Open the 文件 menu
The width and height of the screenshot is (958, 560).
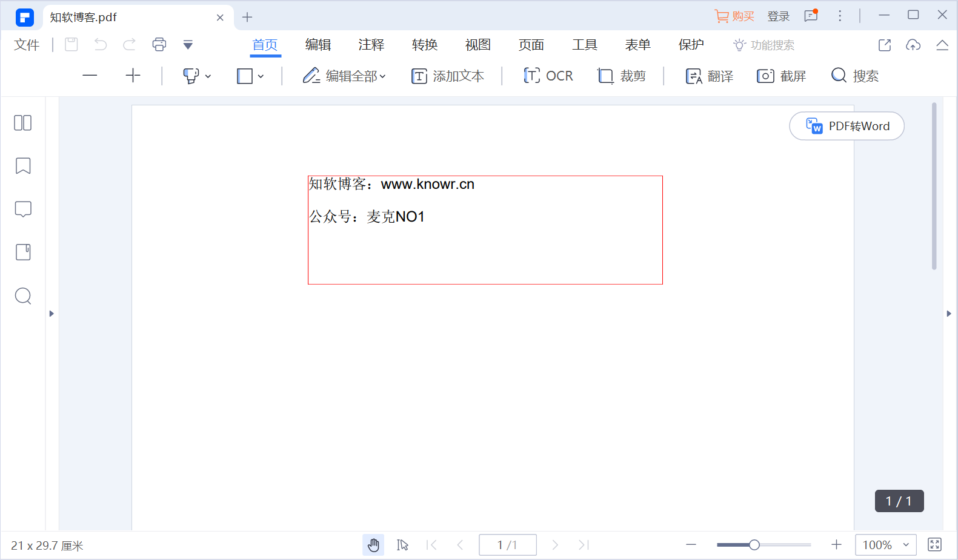27,45
